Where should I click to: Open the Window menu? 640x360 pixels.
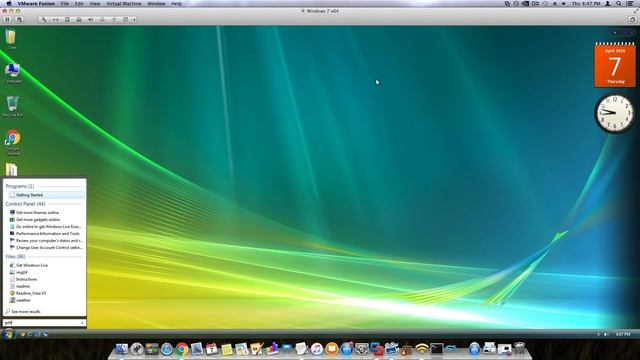click(x=156, y=4)
